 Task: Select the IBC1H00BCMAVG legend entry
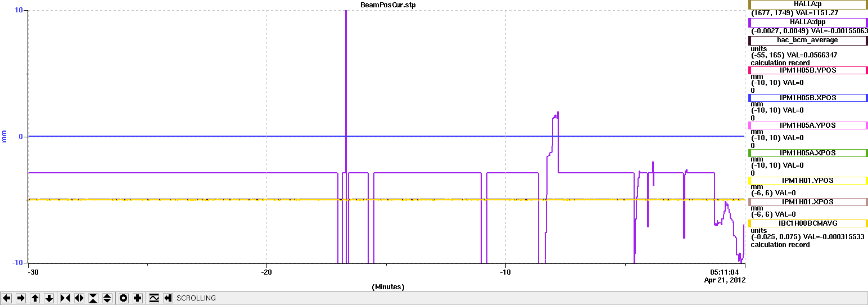coord(808,223)
